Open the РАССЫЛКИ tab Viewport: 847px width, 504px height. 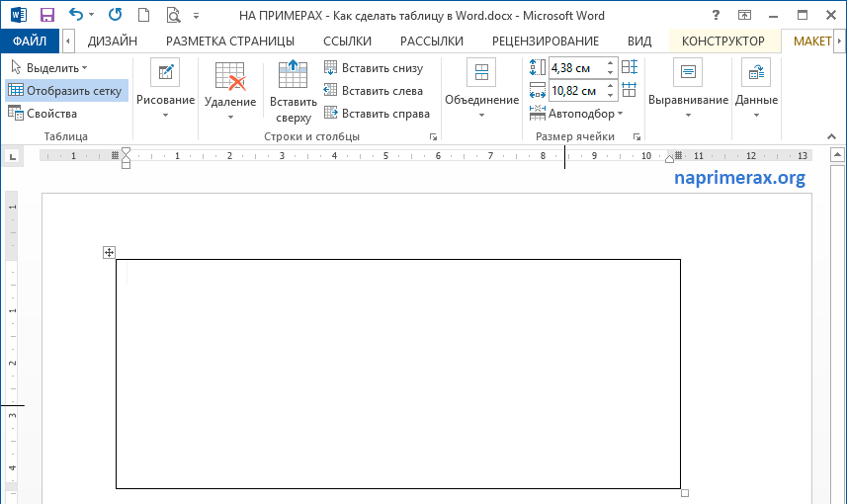pyautogui.click(x=432, y=42)
